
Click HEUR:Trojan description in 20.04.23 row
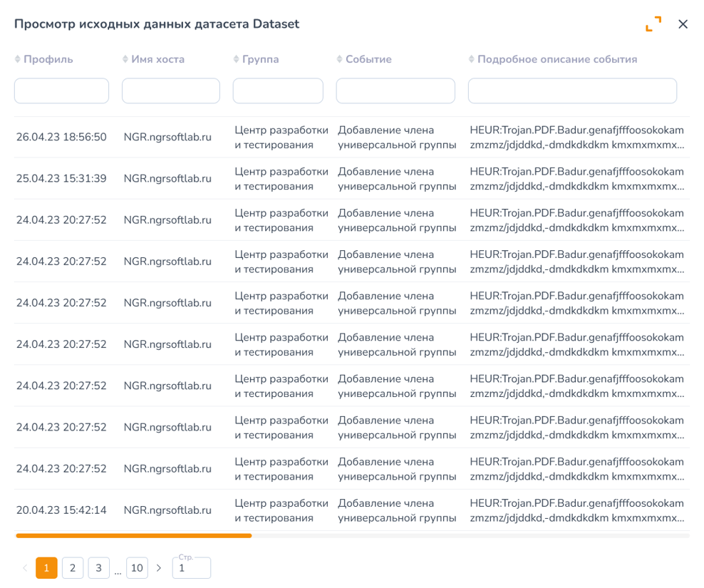[577, 510]
